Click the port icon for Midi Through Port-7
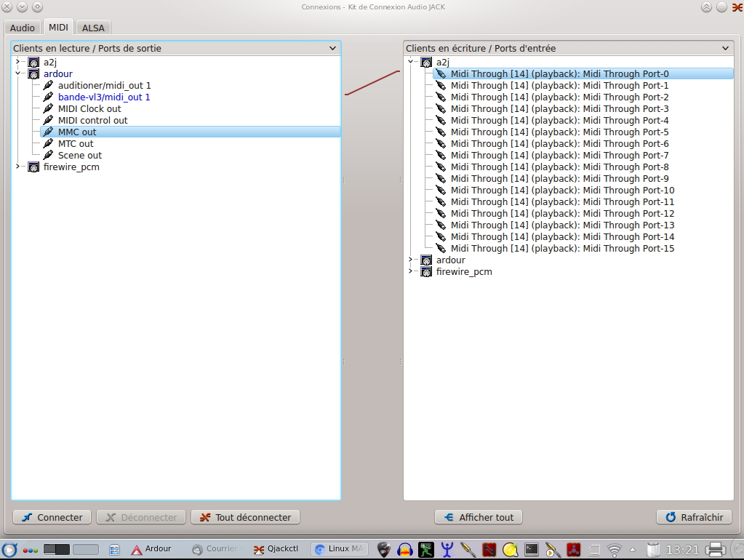This screenshot has height=560, width=744. click(441, 155)
